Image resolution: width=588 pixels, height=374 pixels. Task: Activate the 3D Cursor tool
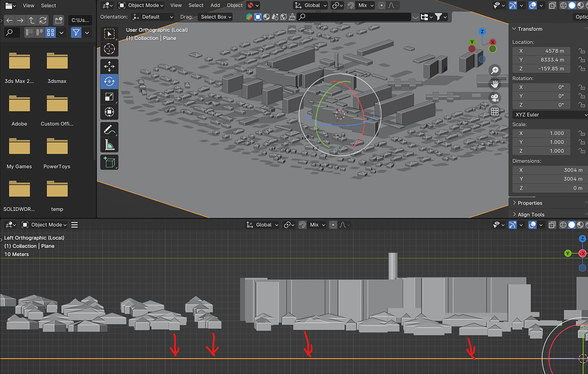[x=109, y=49]
